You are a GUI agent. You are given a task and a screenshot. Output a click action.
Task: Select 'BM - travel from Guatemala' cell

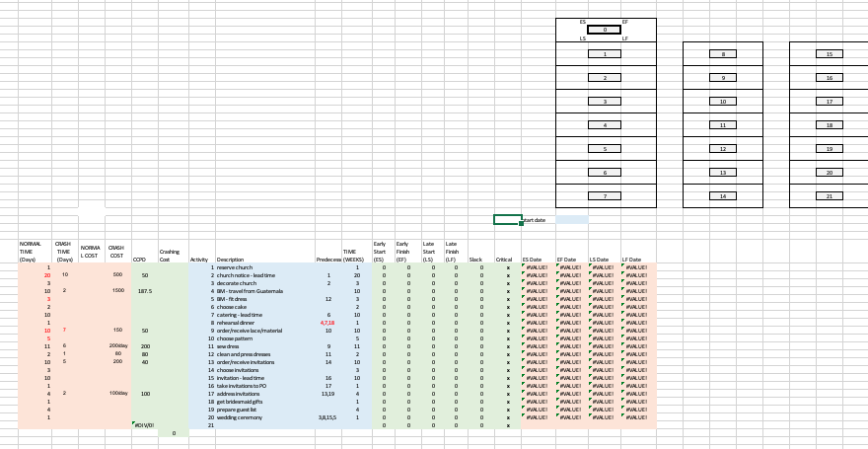pos(265,291)
